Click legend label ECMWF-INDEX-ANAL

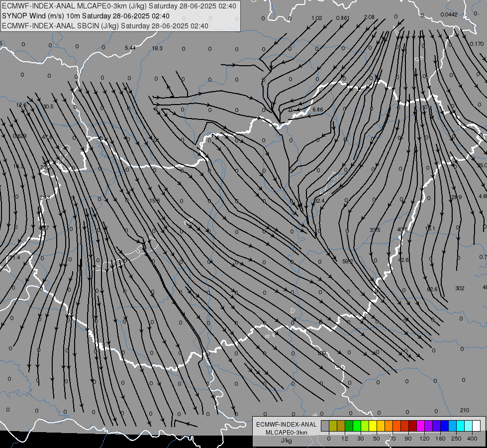(x=287, y=425)
